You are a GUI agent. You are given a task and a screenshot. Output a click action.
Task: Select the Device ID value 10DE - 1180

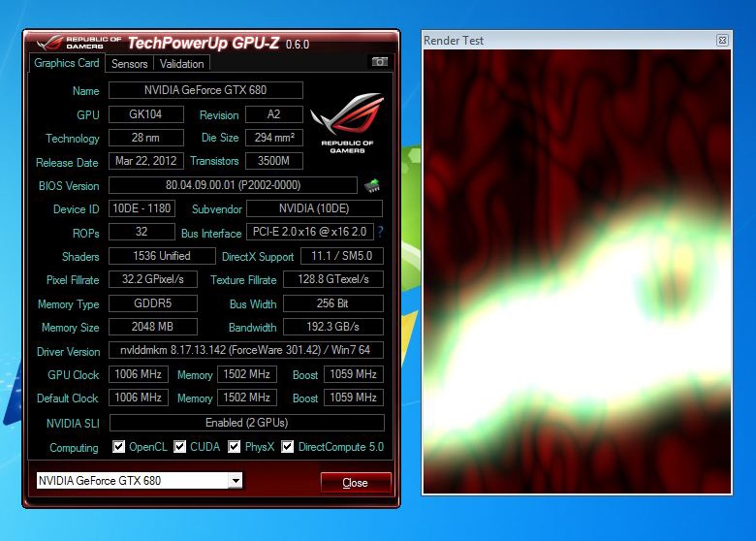pos(142,208)
